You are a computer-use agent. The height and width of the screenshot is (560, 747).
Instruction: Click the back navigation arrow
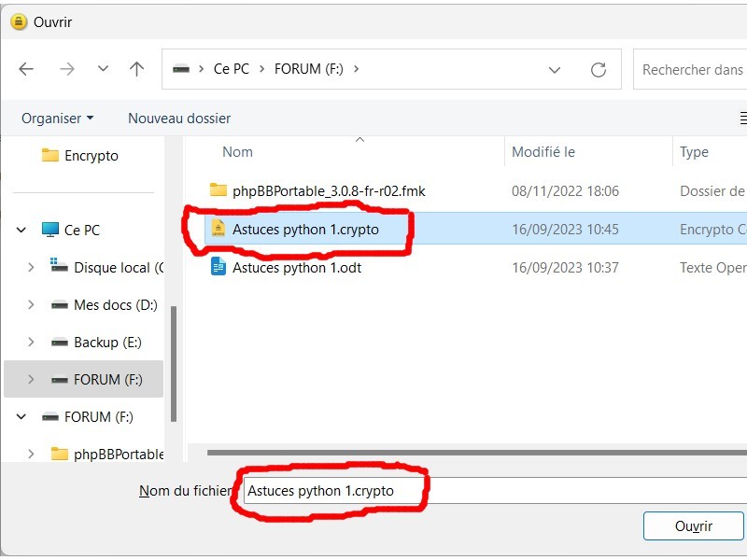click(x=26, y=69)
